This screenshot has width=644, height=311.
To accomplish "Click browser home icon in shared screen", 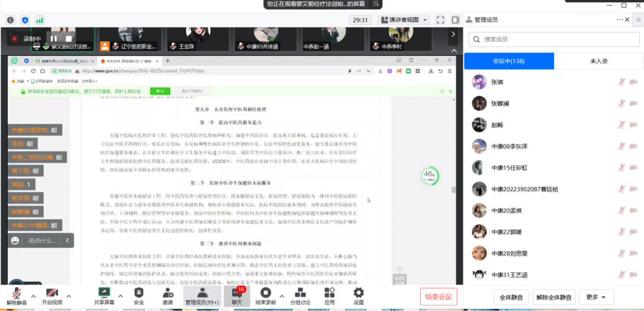I will coord(42,71).
